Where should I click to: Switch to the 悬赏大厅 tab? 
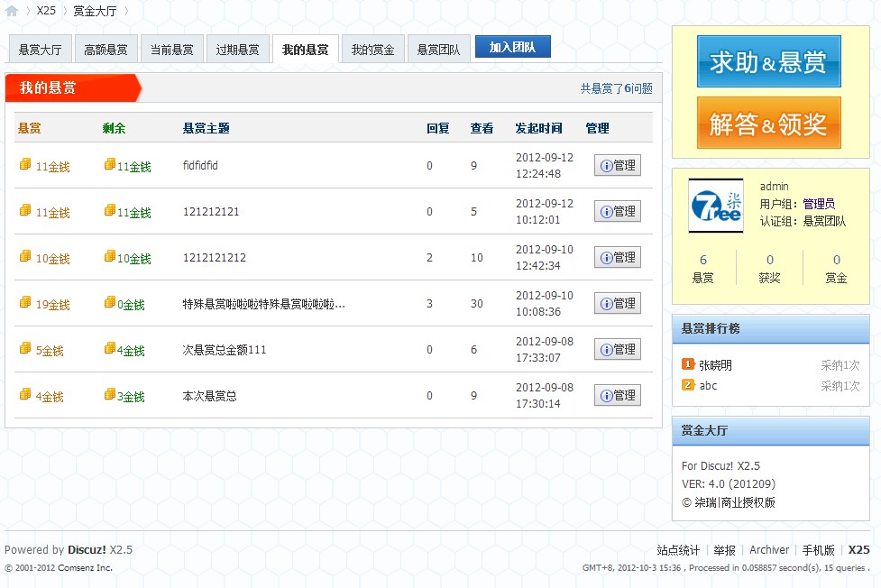pos(40,50)
